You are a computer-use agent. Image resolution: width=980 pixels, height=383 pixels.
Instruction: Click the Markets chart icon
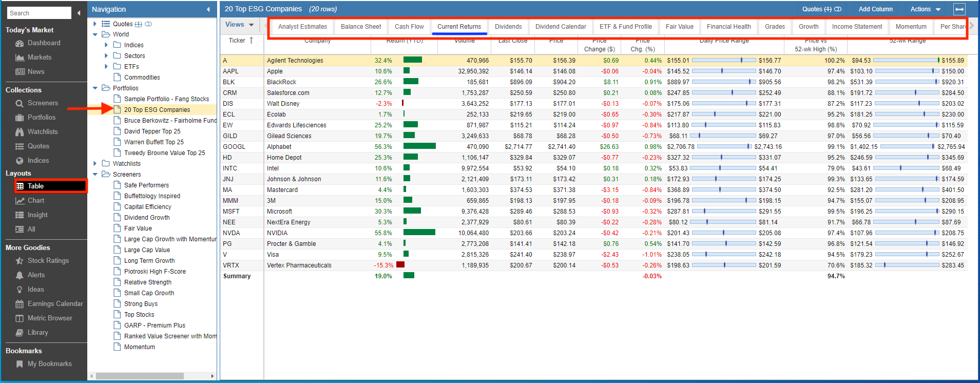click(x=20, y=58)
